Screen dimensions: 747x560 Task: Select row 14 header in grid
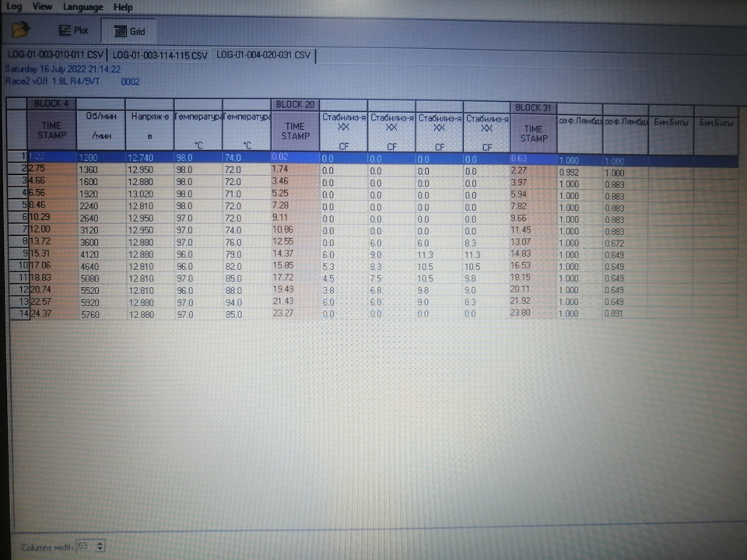pyautogui.click(x=19, y=313)
